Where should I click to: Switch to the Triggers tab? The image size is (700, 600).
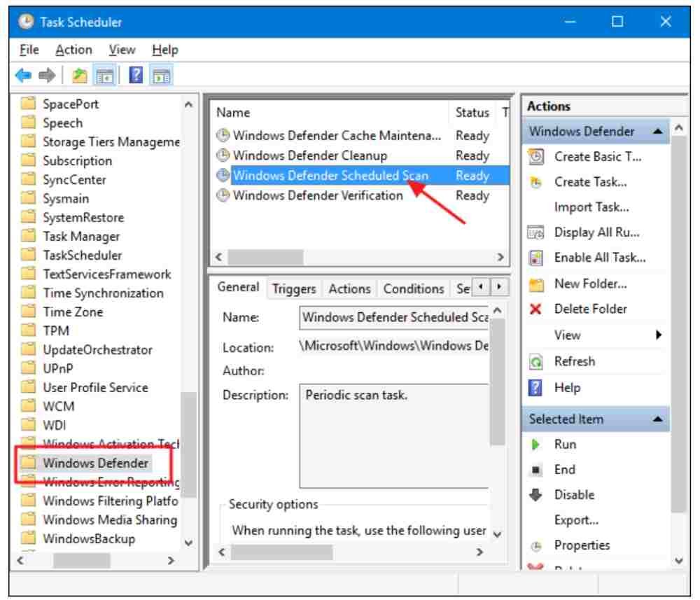[x=294, y=289]
